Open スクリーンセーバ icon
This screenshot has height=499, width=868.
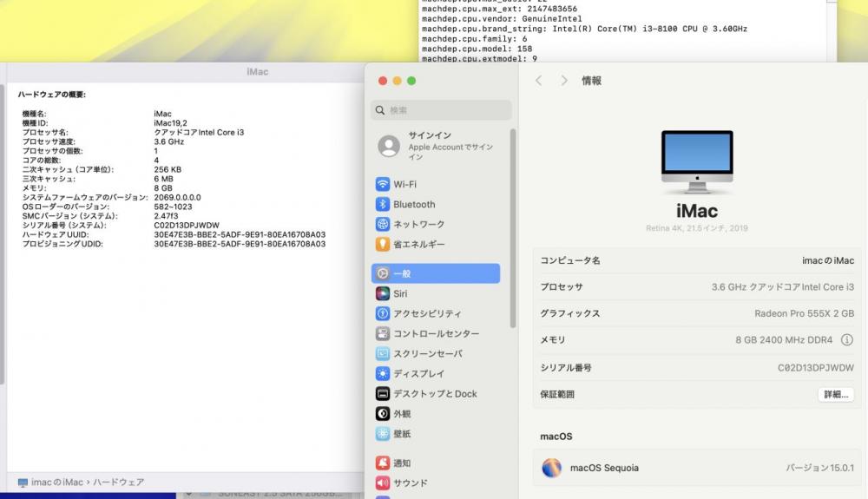coord(383,353)
